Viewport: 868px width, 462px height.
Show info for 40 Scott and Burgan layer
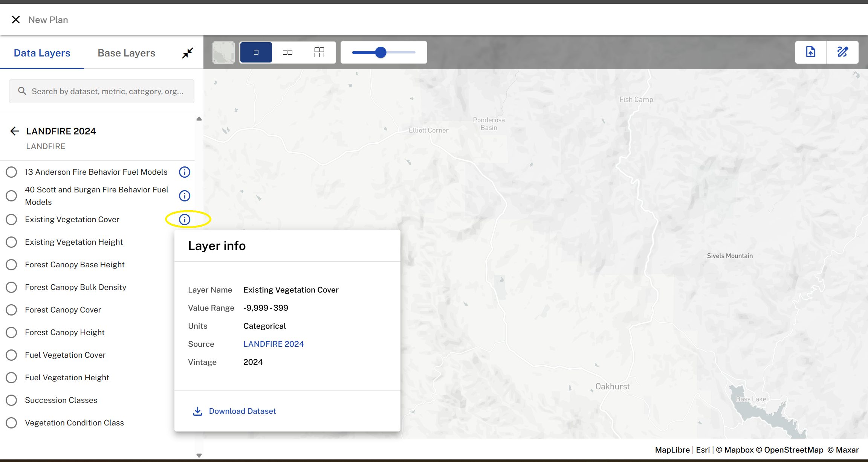coord(184,196)
